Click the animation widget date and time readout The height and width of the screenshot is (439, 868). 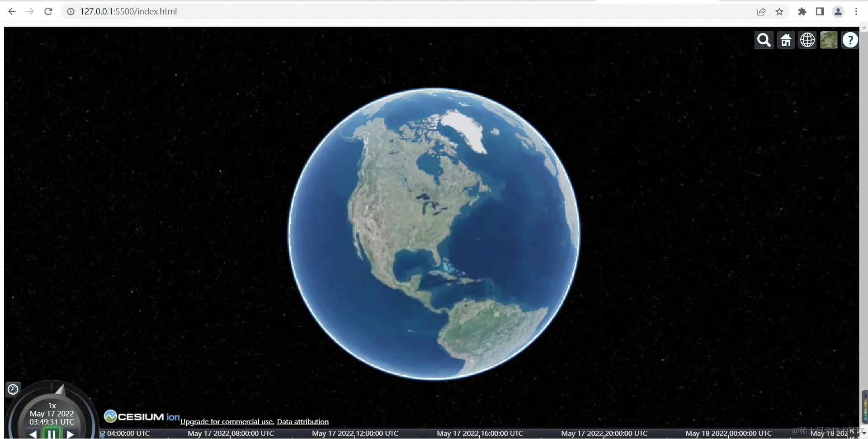[52, 418]
